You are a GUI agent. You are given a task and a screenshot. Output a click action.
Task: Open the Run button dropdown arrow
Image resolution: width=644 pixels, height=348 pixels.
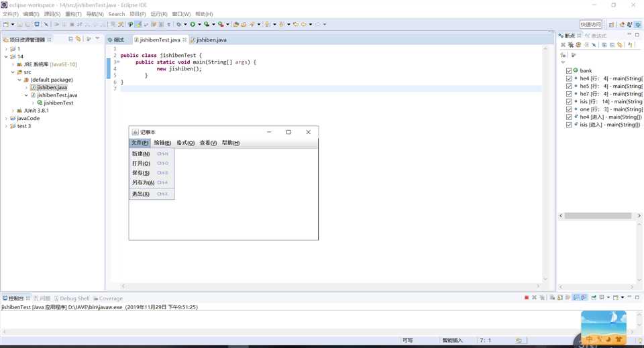pos(199,24)
